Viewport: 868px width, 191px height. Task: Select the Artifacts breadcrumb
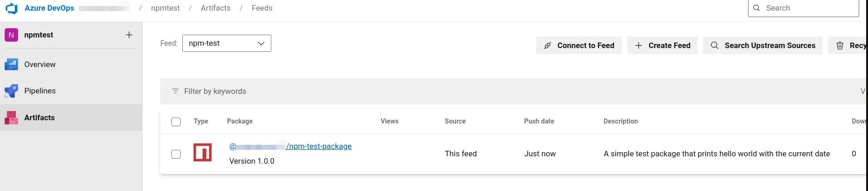(x=216, y=8)
